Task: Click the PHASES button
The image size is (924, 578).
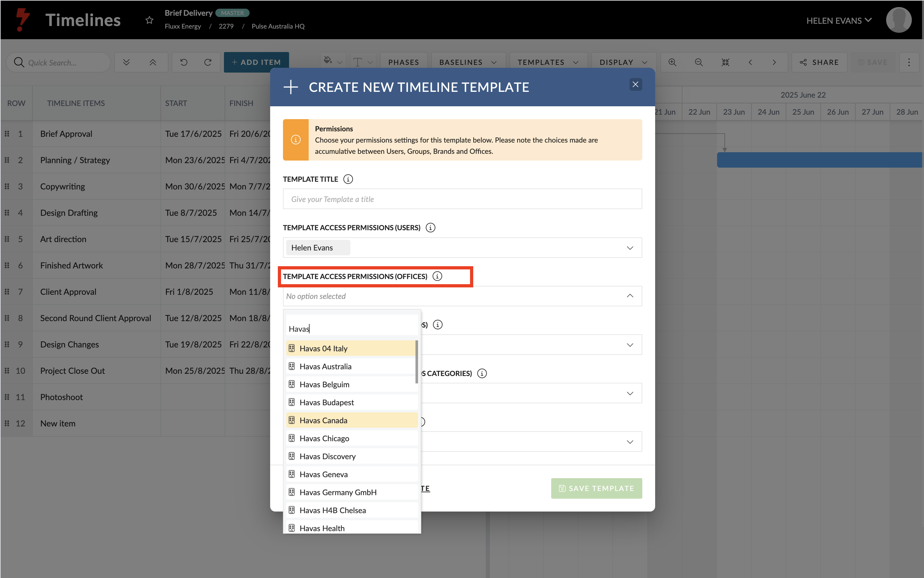Action: tap(404, 62)
